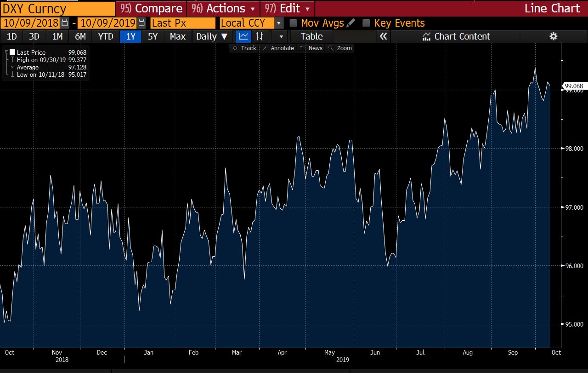Open Chart Content panel

pos(456,36)
